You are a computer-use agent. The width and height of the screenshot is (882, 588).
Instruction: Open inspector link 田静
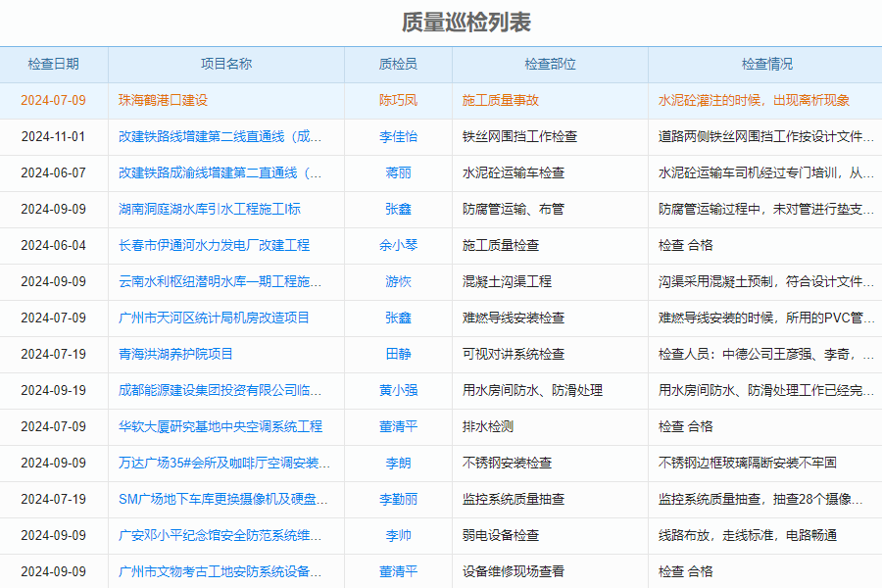click(398, 355)
